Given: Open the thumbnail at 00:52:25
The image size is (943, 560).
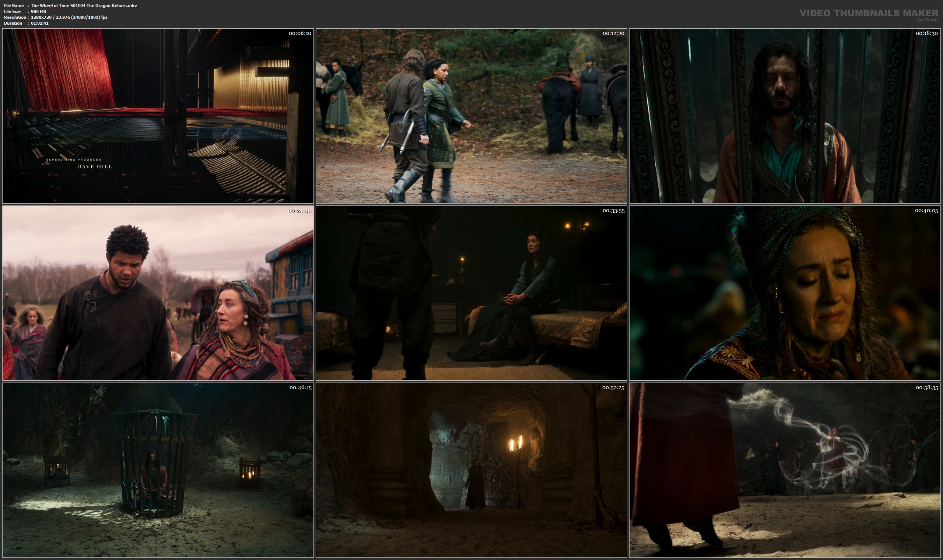Looking at the screenshot, I should 471,470.
